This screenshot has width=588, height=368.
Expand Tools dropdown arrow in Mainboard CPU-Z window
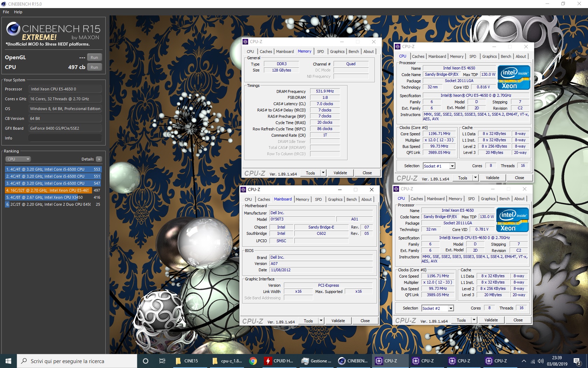(321, 321)
